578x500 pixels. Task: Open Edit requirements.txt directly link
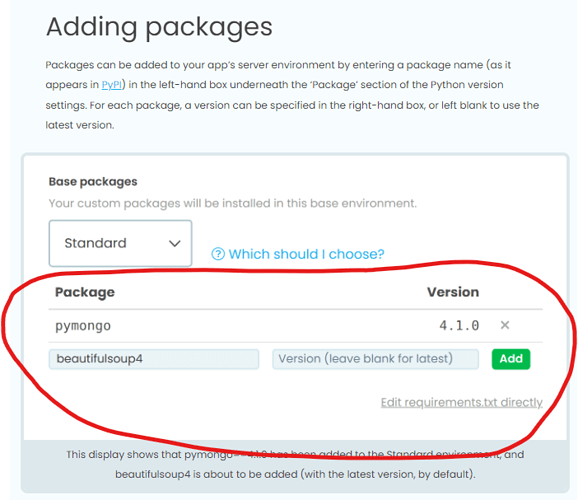click(462, 402)
